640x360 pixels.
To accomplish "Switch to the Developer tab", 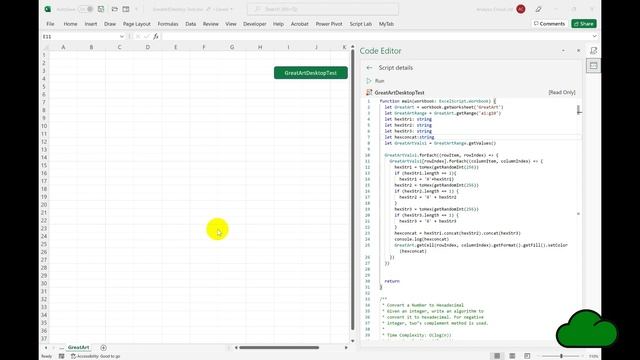I will coord(255,24).
